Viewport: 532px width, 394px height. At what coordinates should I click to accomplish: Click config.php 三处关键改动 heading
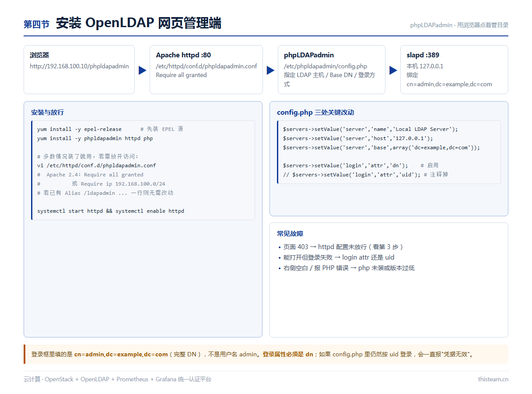click(x=315, y=113)
